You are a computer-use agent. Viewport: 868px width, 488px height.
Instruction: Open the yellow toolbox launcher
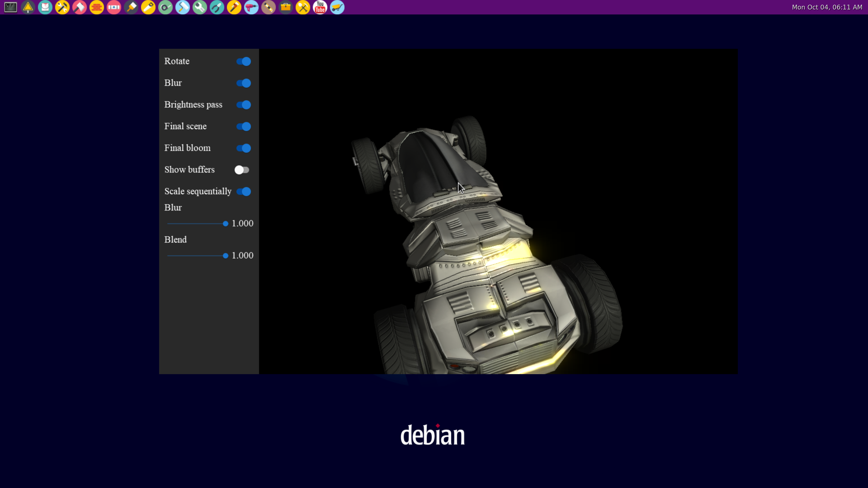tap(286, 7)
